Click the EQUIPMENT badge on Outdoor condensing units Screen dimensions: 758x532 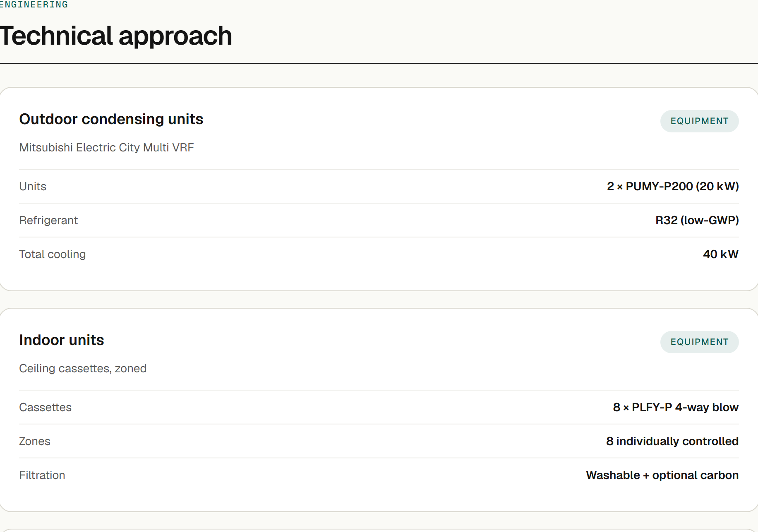point(699,121)
